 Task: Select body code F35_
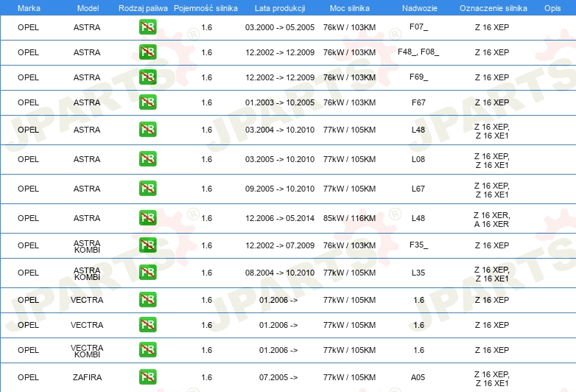[418, 245]
